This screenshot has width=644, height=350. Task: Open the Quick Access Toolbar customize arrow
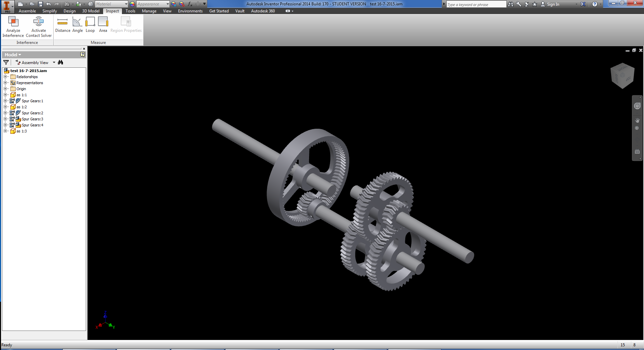[x=204, y=4]
